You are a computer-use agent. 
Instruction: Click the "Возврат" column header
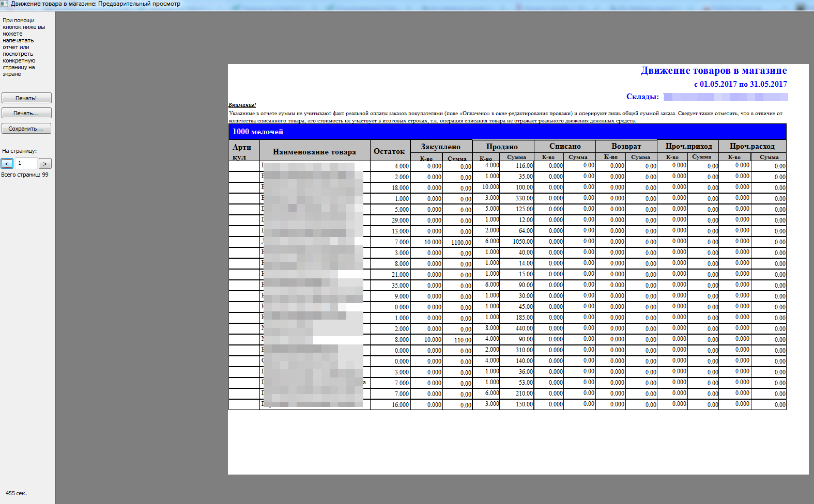(626, 146)
